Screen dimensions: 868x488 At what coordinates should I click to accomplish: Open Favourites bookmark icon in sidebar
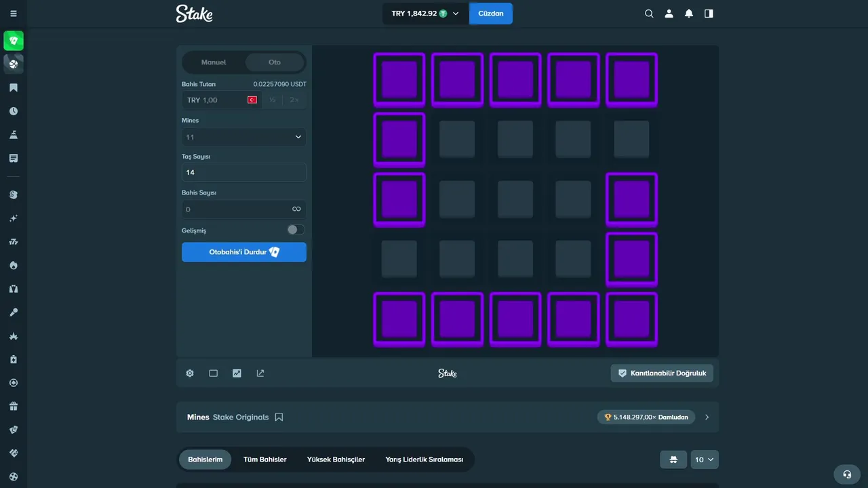14,88
